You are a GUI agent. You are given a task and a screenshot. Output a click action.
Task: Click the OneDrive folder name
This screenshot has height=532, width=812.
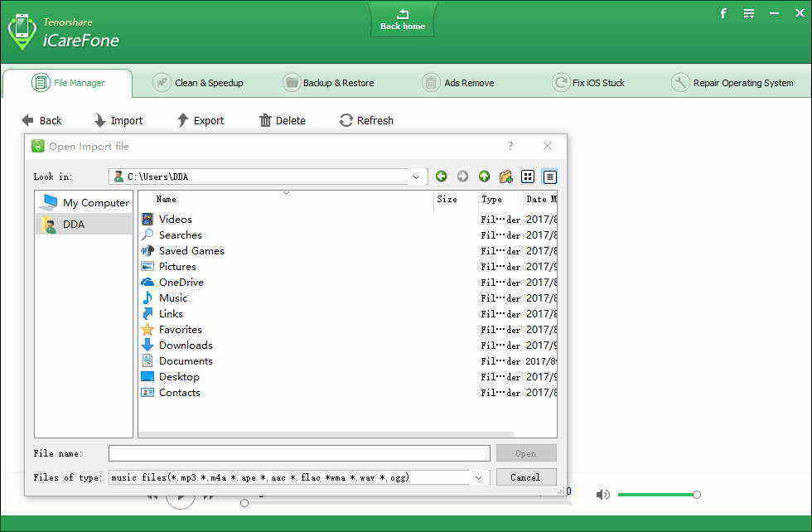tap(181, 283)
